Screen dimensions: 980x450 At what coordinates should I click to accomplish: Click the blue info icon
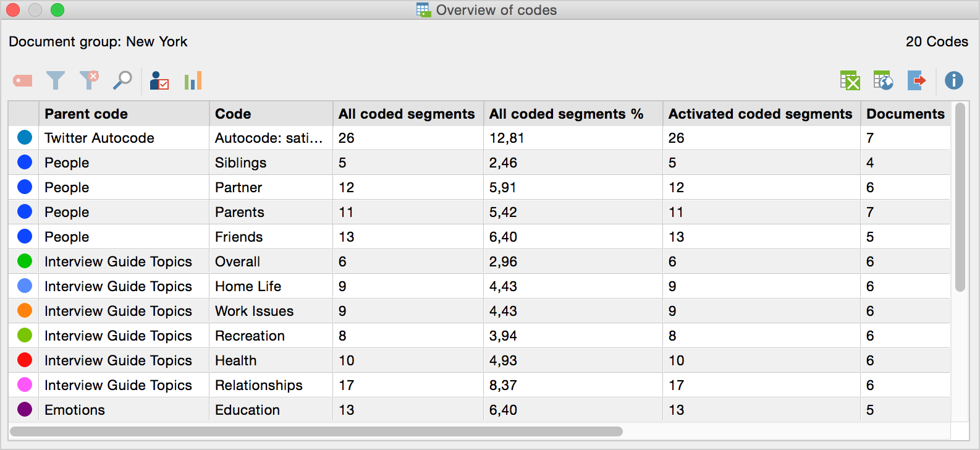click(953, 80)
